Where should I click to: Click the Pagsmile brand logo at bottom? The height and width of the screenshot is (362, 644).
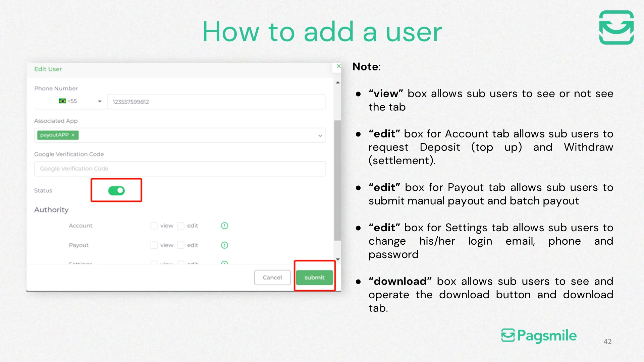click(x=539, y=336)
